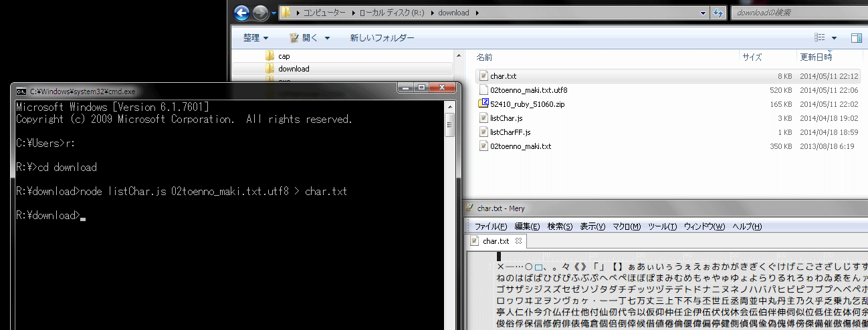Screen dimensions: 868x330
Task: Select ローカル ディスク (R:) in the address breadcrumb
Action: (393, 13)
